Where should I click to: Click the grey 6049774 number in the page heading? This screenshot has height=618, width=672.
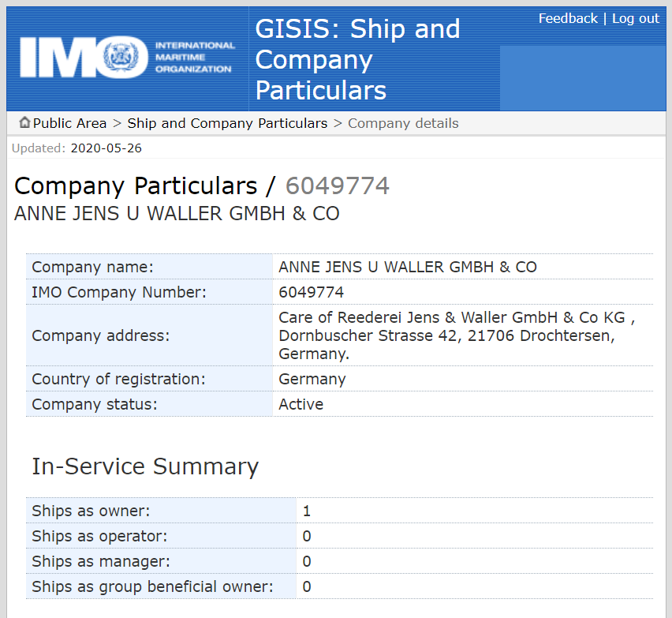[337, 185]
